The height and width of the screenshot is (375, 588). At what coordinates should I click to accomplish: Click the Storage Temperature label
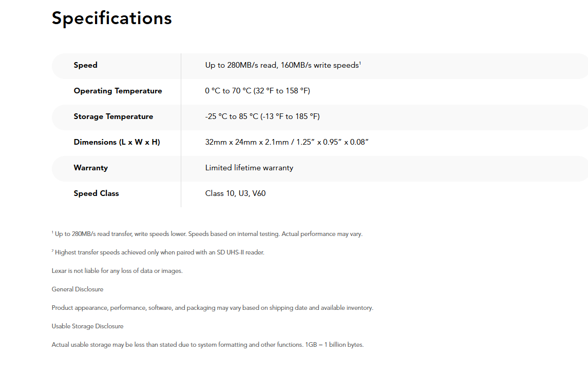pyautogui.click(x=113, y=116)
